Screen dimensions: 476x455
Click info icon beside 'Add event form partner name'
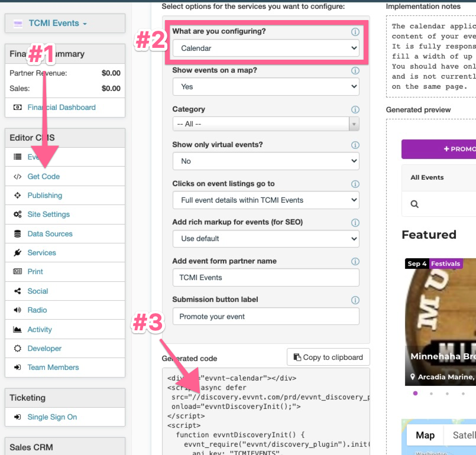coord(355,261)
